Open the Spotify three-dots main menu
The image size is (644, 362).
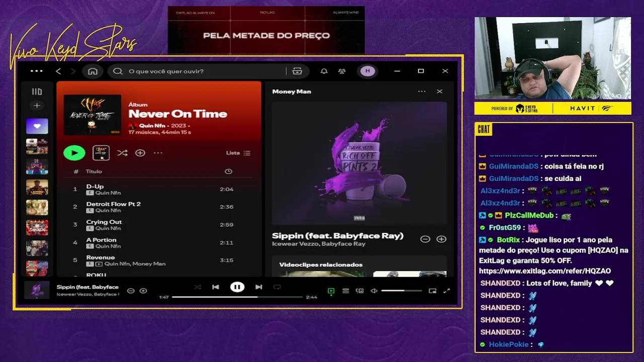coord(37,71)
